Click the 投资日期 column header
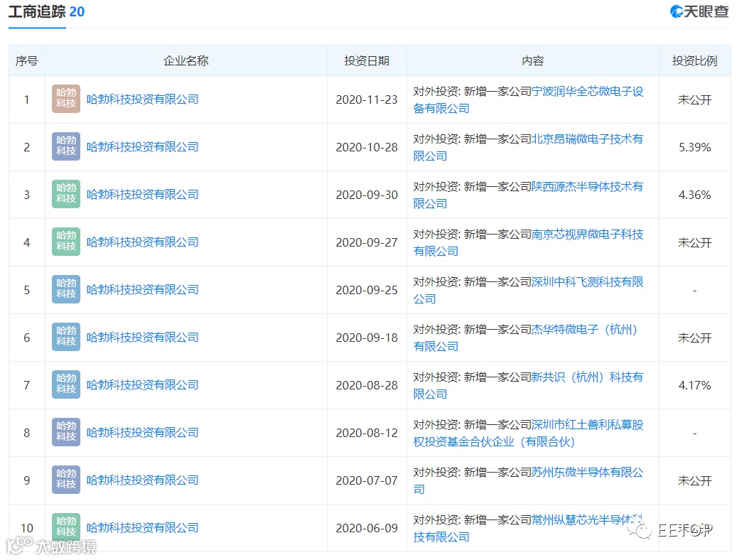 (x=367, y=60)
